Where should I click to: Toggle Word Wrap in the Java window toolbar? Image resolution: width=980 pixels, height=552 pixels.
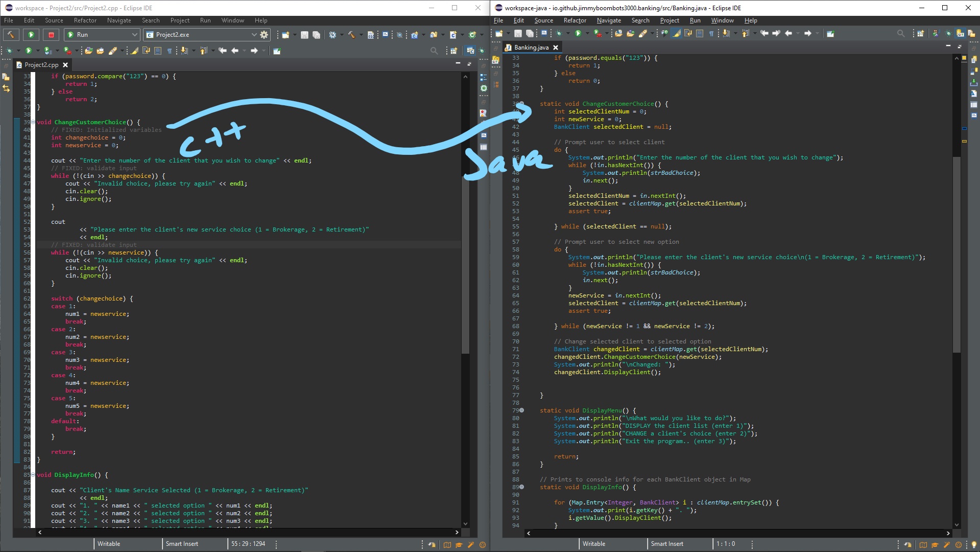(x=688, y=34)
